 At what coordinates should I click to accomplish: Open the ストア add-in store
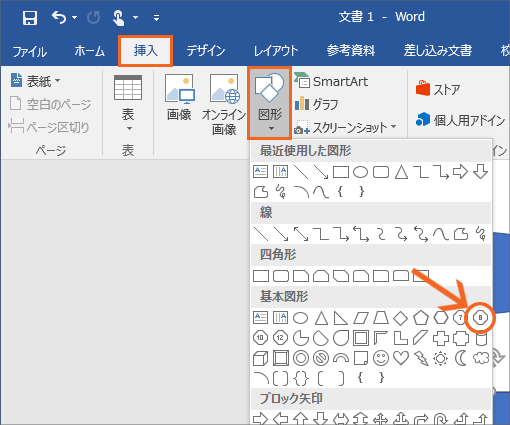[438, 89]
